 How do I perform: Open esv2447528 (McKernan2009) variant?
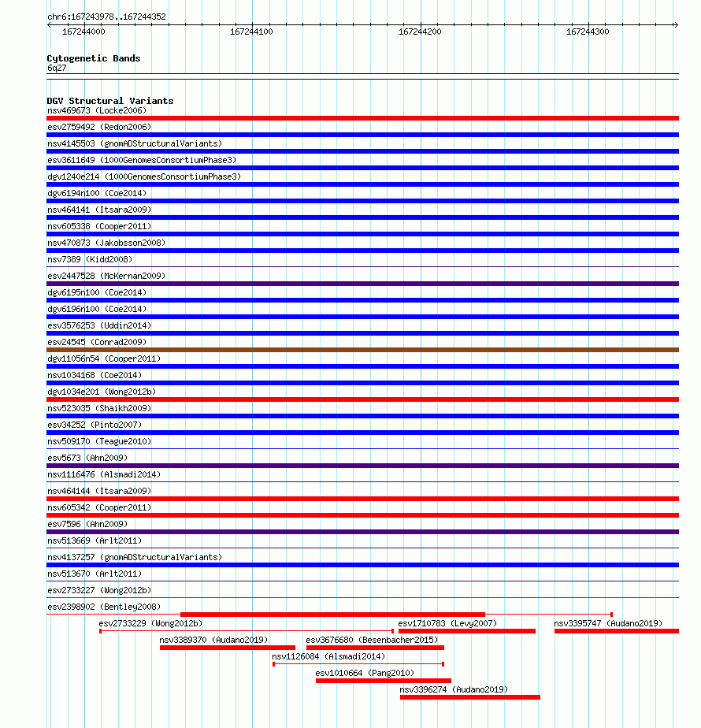pos(106,277)
